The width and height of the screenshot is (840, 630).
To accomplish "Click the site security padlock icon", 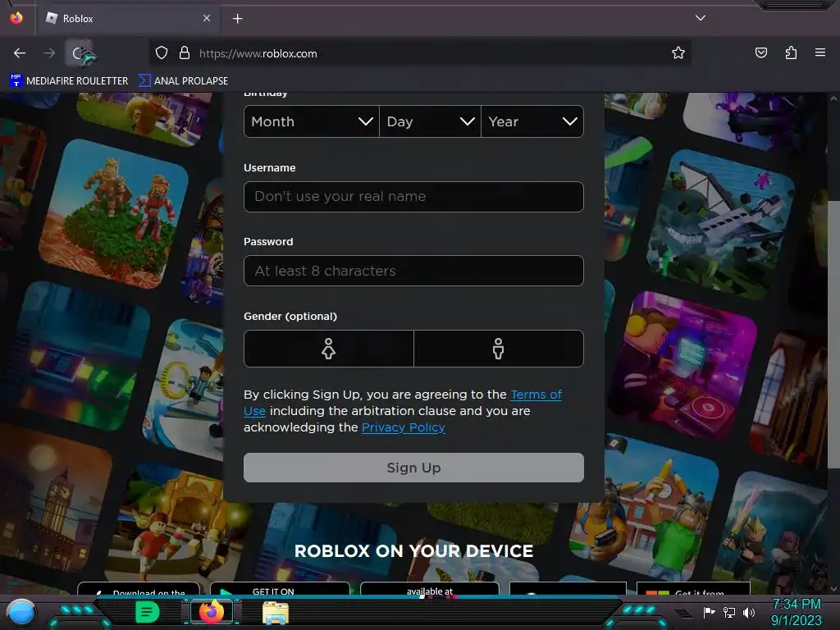I will pyautogui.click(x=185, y=53).
